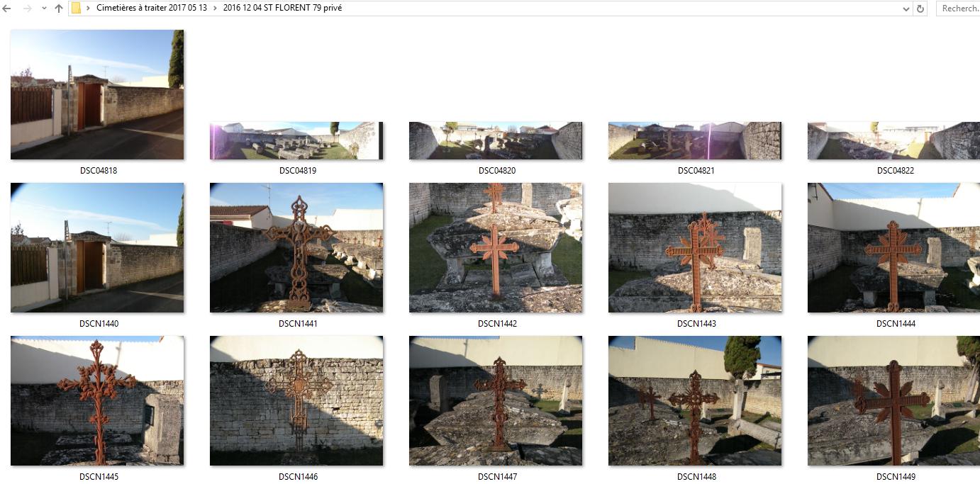Select the DSCN1441 iron cross thumbnail
Viewport: 980px width, 484px height.
(x=296, y=247)
